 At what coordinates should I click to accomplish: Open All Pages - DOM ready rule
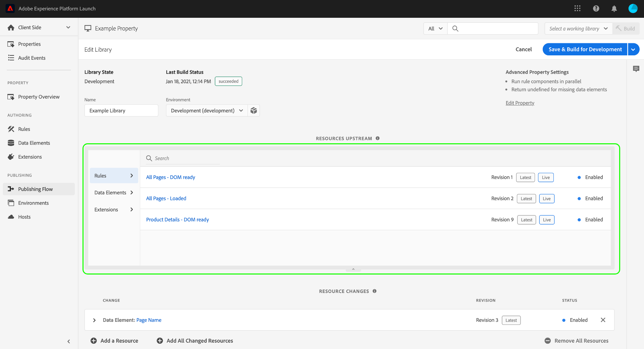tap(170, 177)
